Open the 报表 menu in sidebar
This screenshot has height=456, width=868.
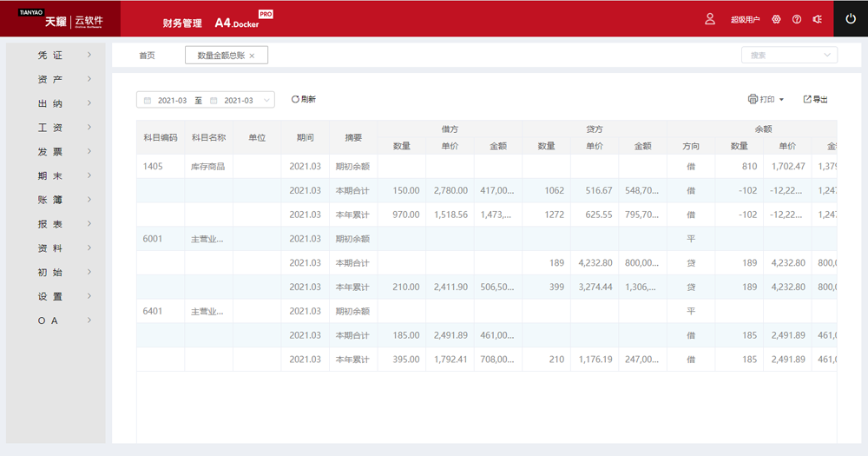[x=56, y=224]
